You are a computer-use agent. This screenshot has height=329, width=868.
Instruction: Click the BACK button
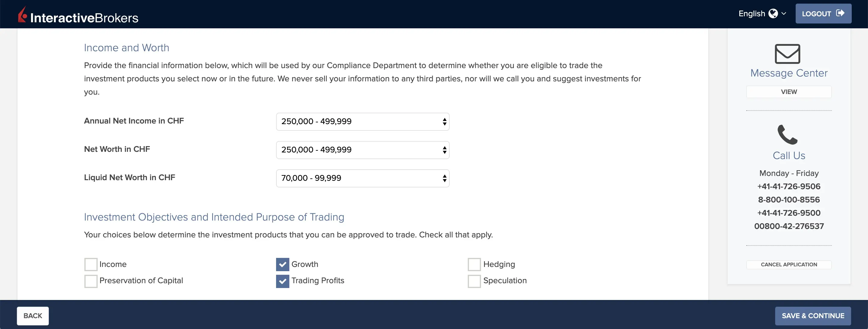pos(33,316)
